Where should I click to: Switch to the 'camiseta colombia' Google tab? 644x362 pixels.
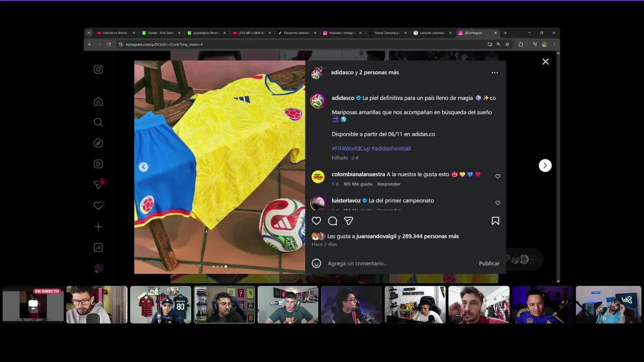[x=432, y=33]
